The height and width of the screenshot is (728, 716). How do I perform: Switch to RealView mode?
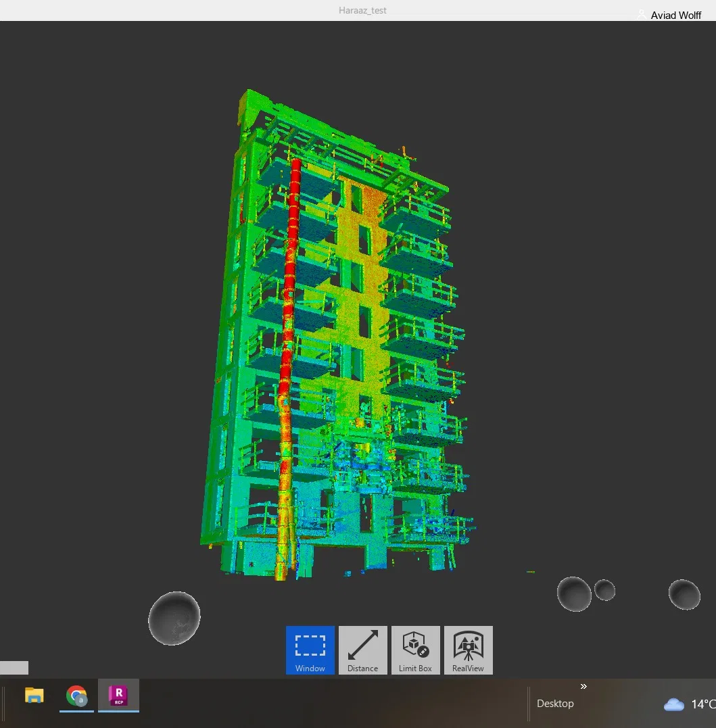[468, 650]
